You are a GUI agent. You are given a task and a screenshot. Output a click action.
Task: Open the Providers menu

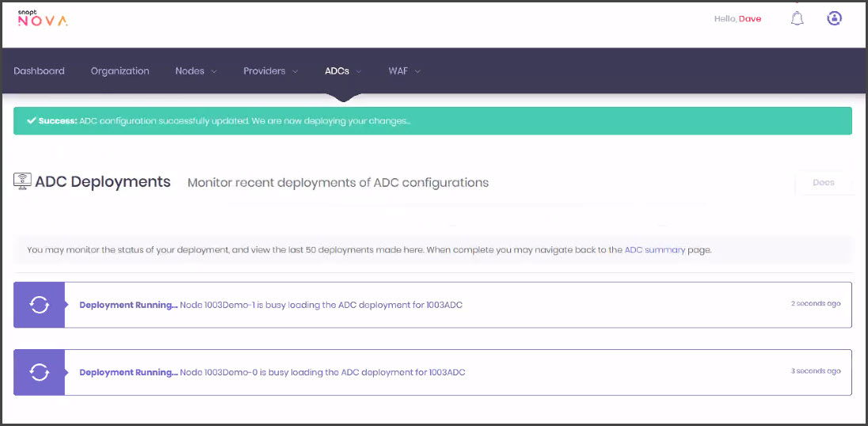[x=271, y=70]
